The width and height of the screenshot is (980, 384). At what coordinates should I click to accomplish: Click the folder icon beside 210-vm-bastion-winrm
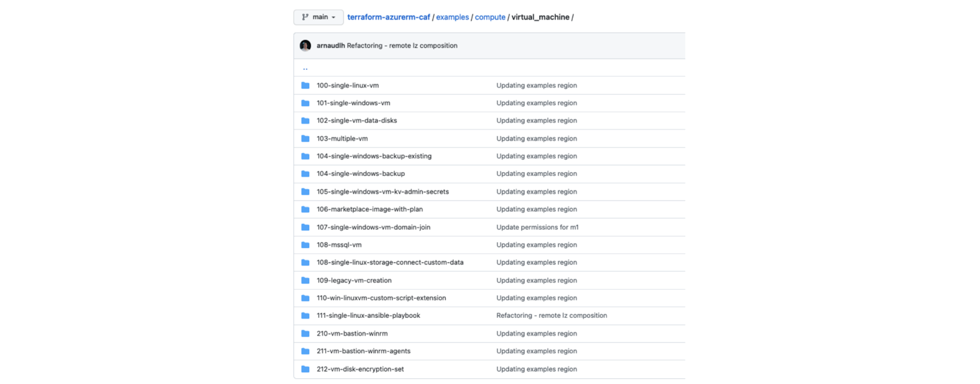[305, 333]
